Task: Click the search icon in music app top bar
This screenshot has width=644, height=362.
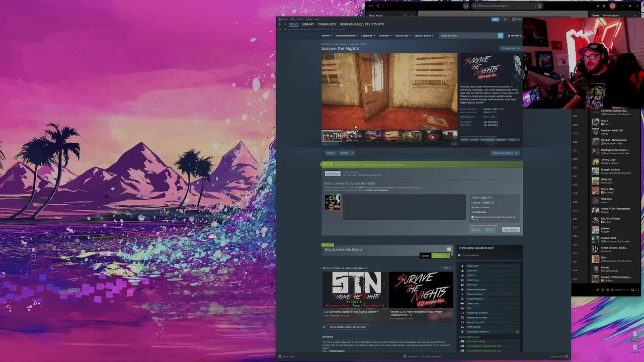Action: 474,6
